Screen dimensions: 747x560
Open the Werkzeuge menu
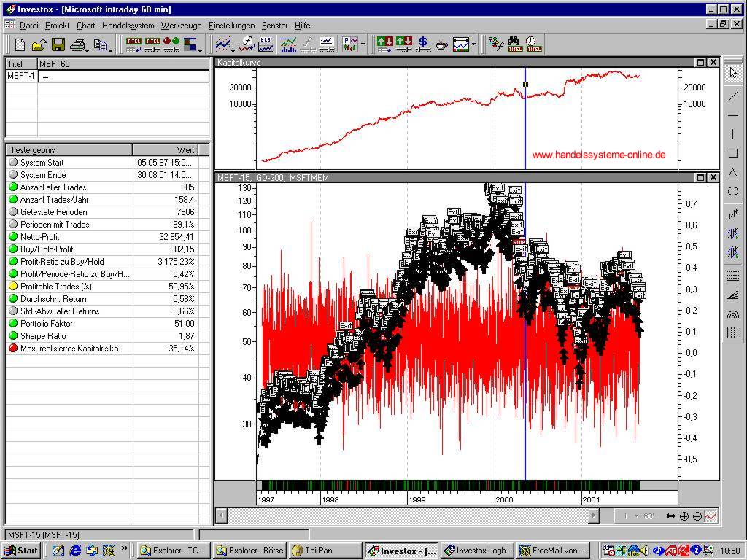181,26
